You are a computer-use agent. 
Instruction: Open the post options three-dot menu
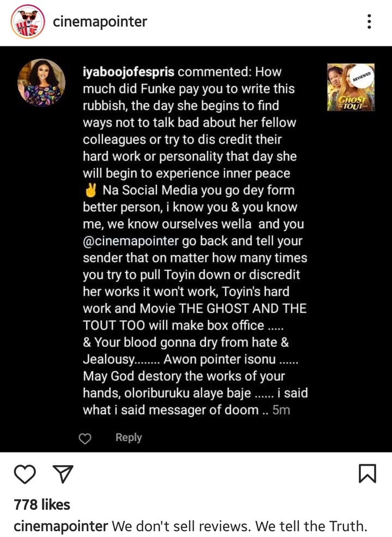click(369, 22)
